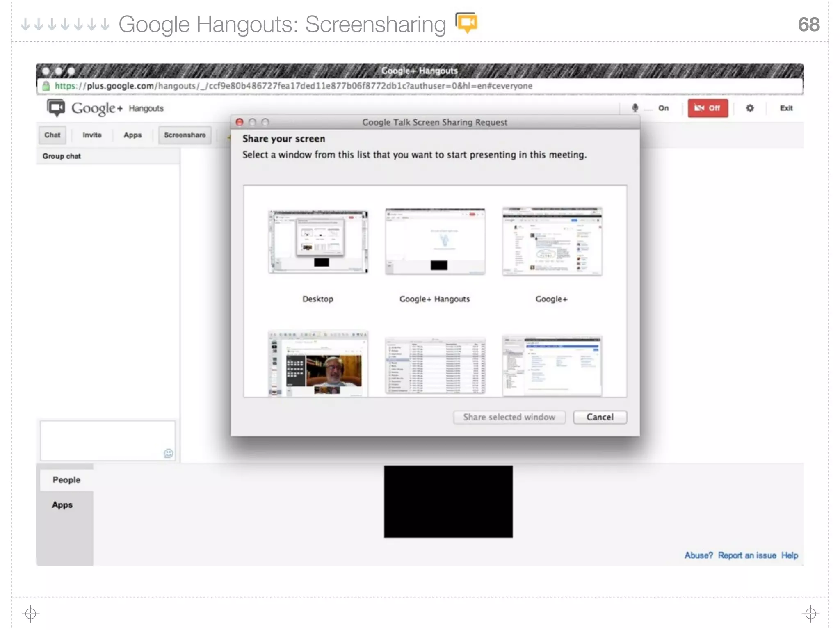This screenshot has width=840, height=630.
Task: Click the Hangouts slide title icon
Action: click(x=466, y=23)
